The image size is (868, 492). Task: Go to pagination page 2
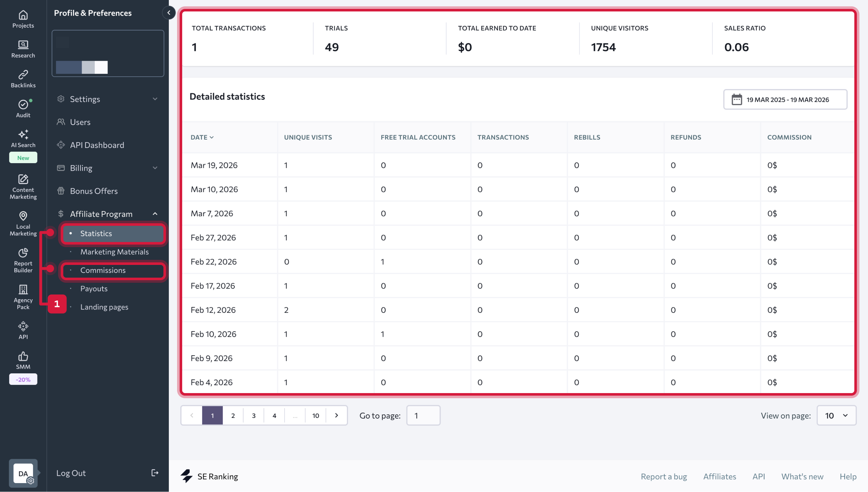pos(233,415)
